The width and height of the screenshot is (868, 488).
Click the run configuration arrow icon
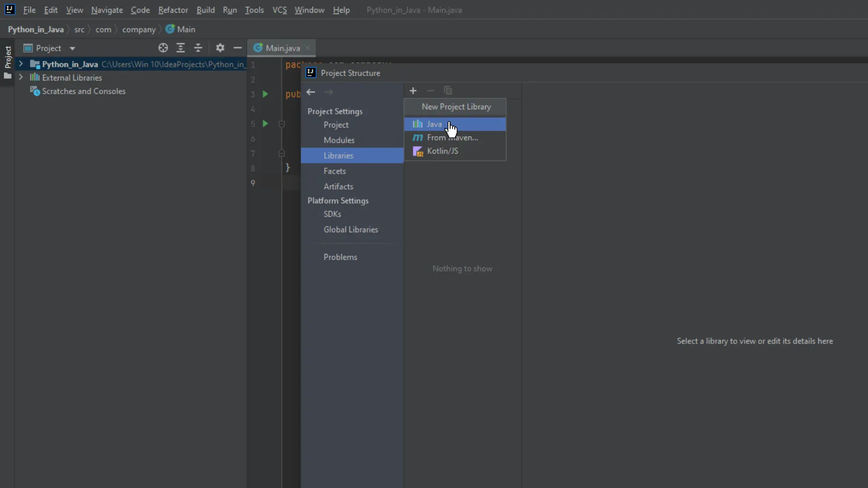264,94
